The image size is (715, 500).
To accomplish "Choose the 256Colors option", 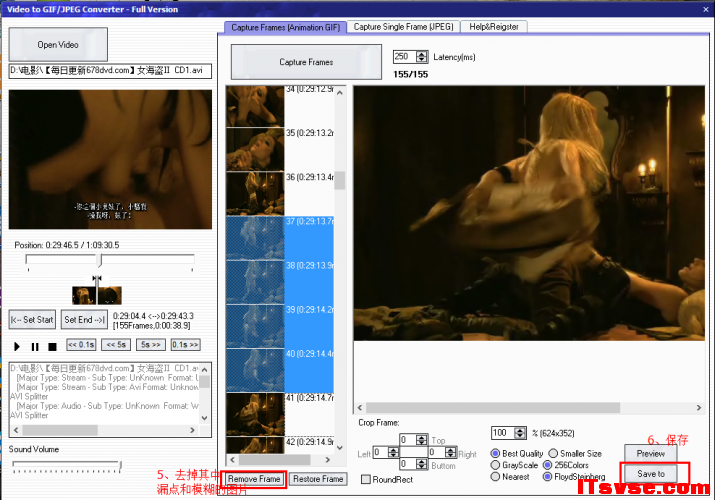I will pos(548,465).
